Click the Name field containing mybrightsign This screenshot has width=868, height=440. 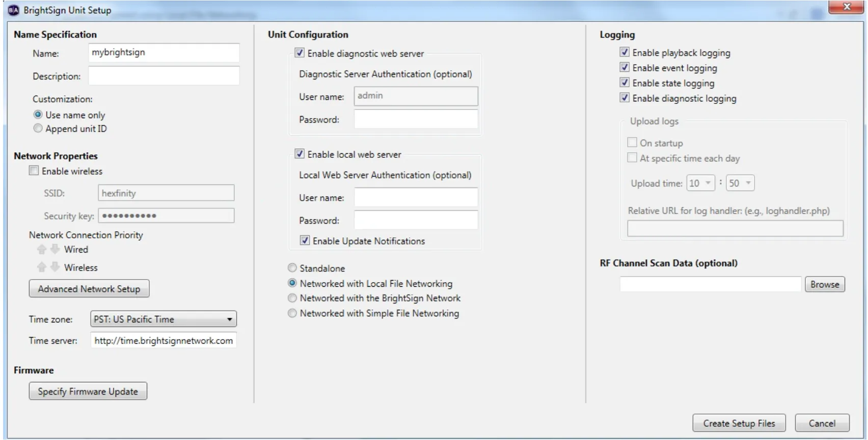[x=164, y=53]
